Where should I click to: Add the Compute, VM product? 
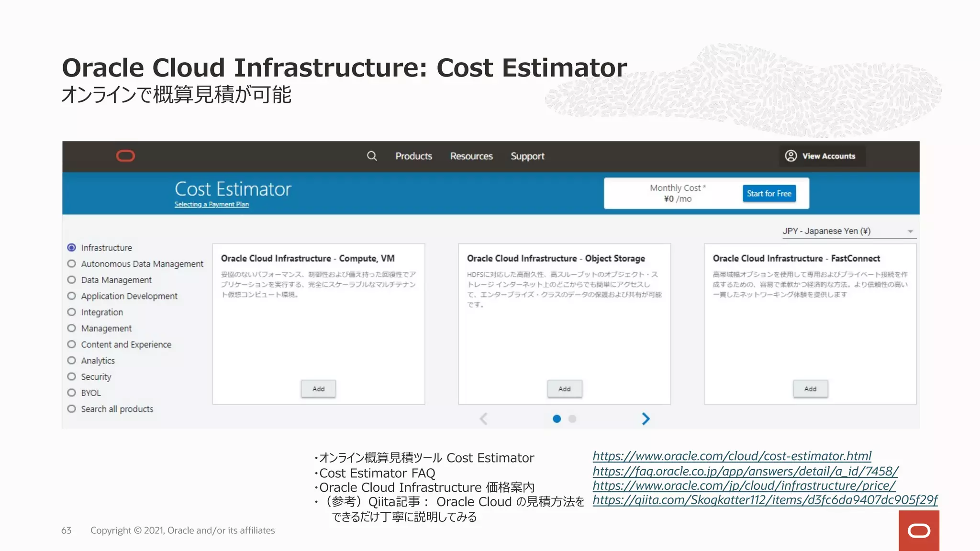(318, 389)
